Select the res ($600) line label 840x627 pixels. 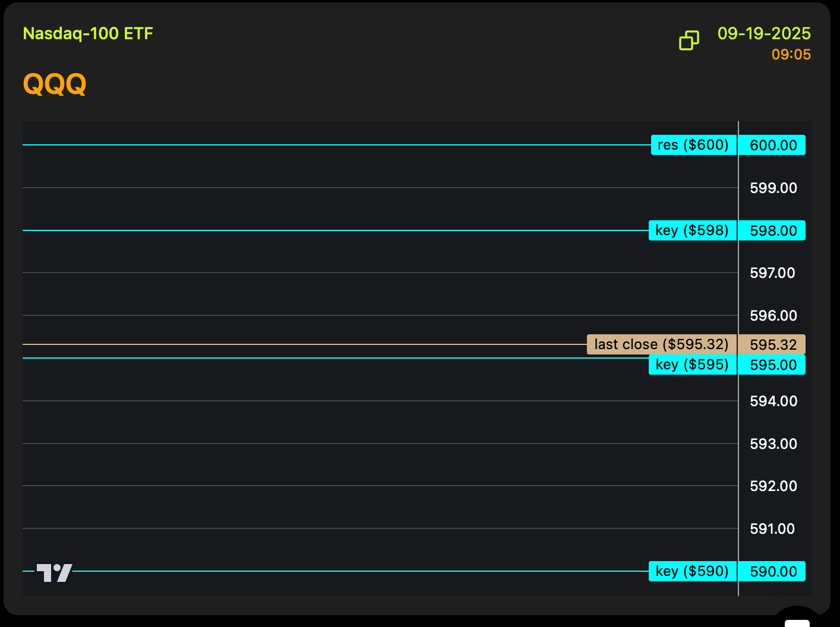pos(693,145)
